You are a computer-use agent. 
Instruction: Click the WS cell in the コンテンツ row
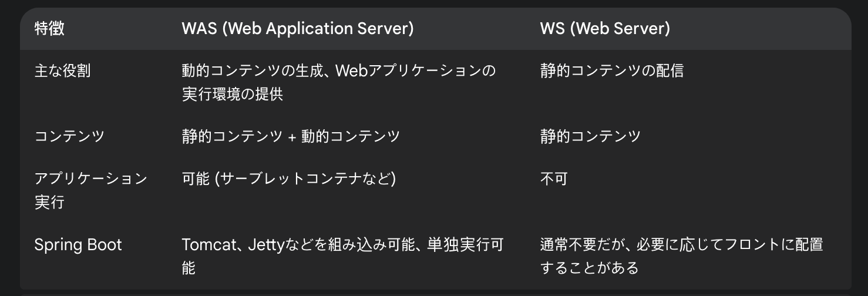click(x=590, y=136)
